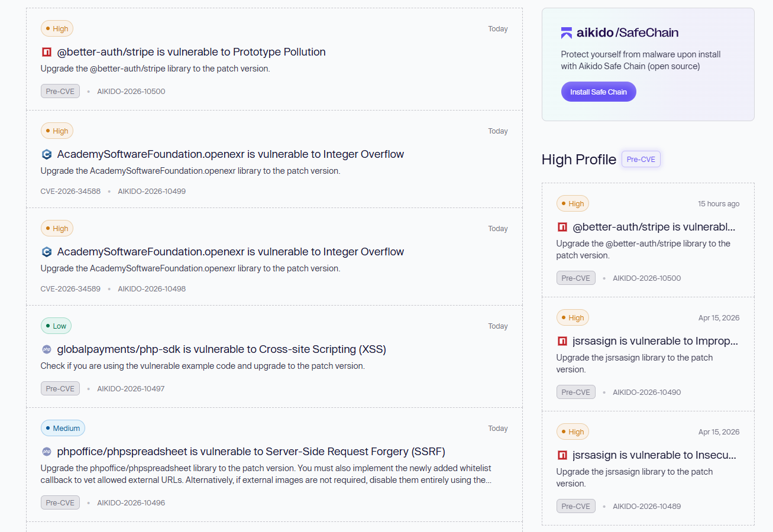Click the 15 hours ago timestamp
773x532 pixels.
pyautogui.click(x=719, y=204)
